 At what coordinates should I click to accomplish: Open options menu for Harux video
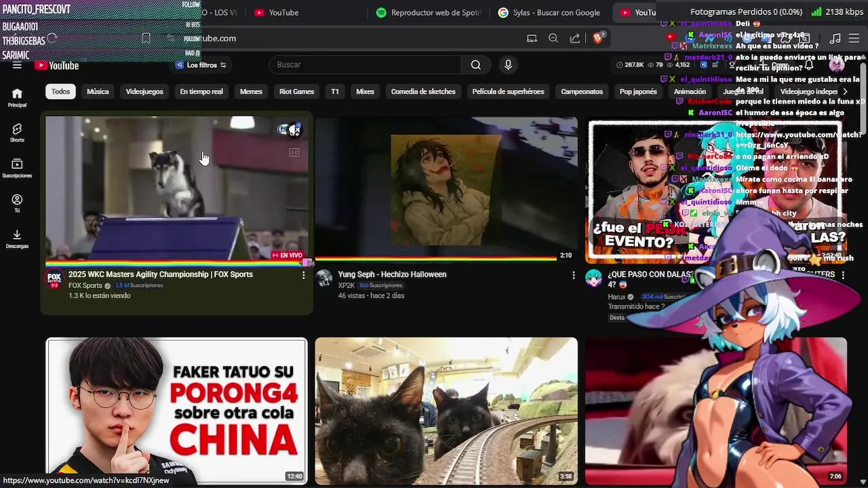point(843,275)
